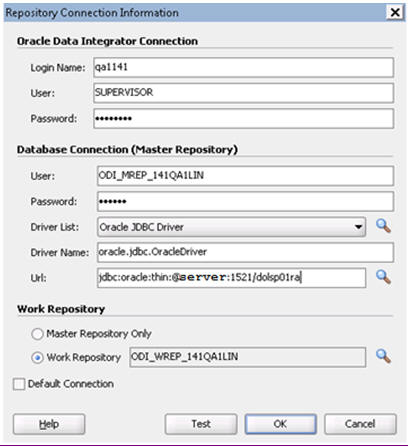Click the Work Repository name field ODI_WREP_141QA1LIN
This screenshot has width=410, height=447.
(x=248, y=357)
